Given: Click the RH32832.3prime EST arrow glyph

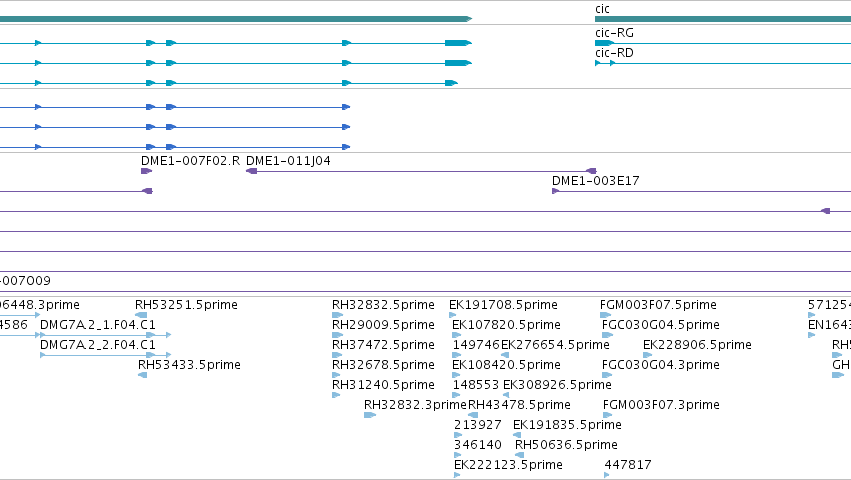Looking at the screenshot, I should [x=370, y=415].
